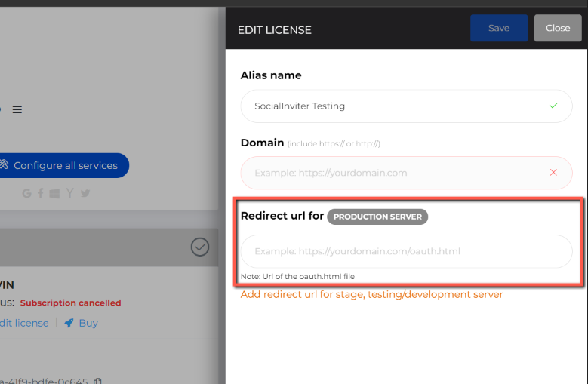
Task: Click Configure all services button
Action: click(x=63, y=165)
